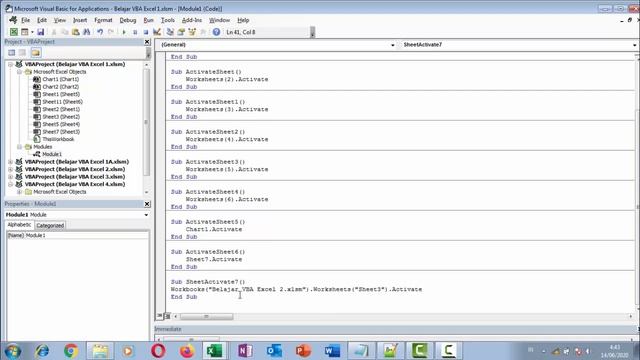Click the Paste clipboard toolbar icon
The width and height of the screenshot is (640, 360).
(76, 32)
